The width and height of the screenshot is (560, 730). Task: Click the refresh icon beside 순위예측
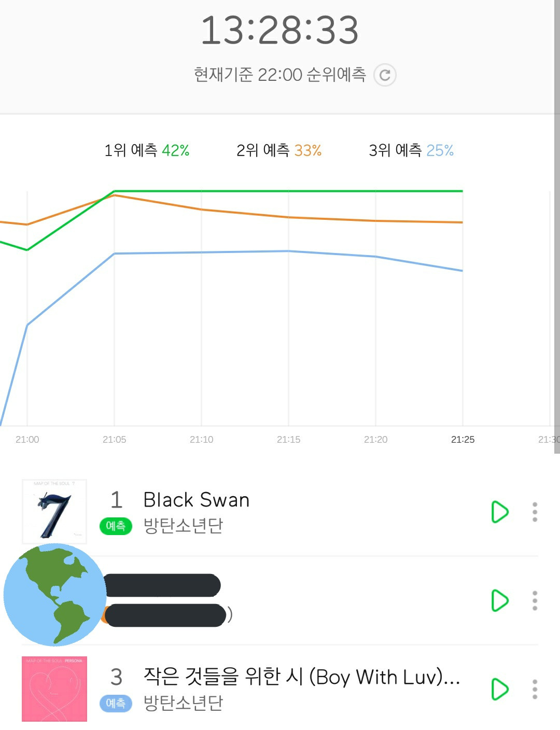click(385, 75)
